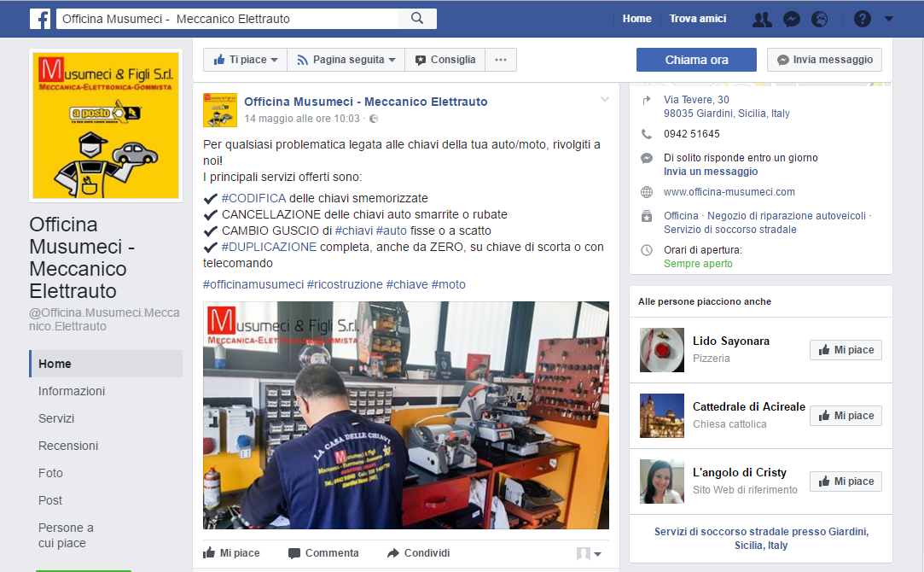Open the page profile picture
924x572 pixels.
click(106, 125)
